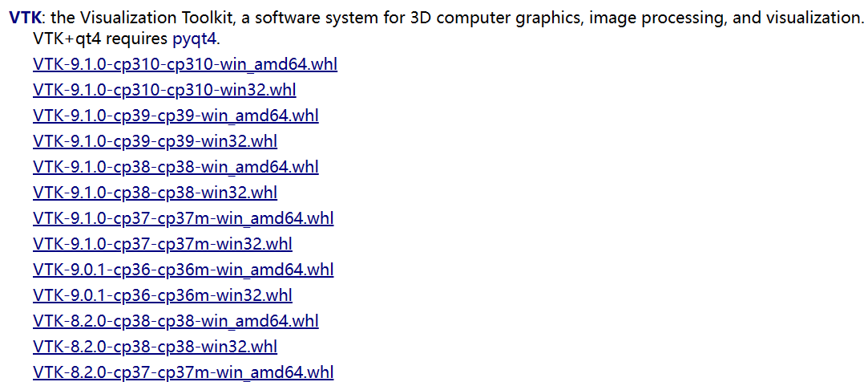The image size is (868, 382).
Task: Click VTK-9.1.0-cp37-cp37m-win_amd64.whl
Action: coord(184,218)
